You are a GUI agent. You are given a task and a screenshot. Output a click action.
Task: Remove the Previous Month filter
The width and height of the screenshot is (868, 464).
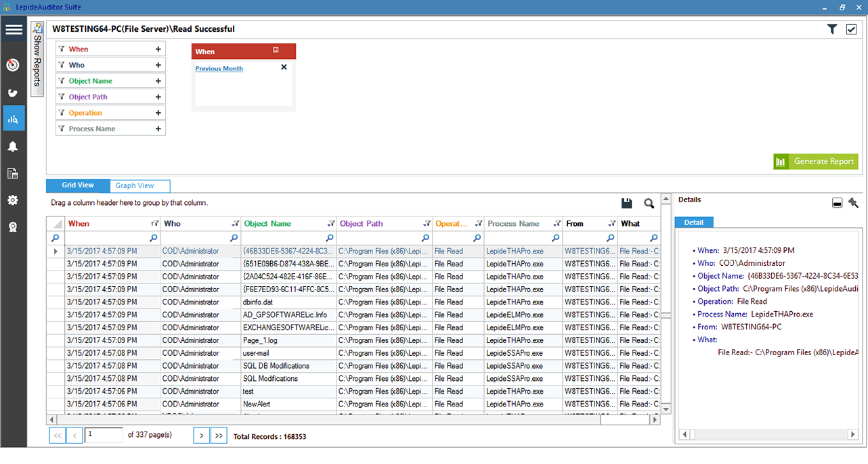(284, 67)
